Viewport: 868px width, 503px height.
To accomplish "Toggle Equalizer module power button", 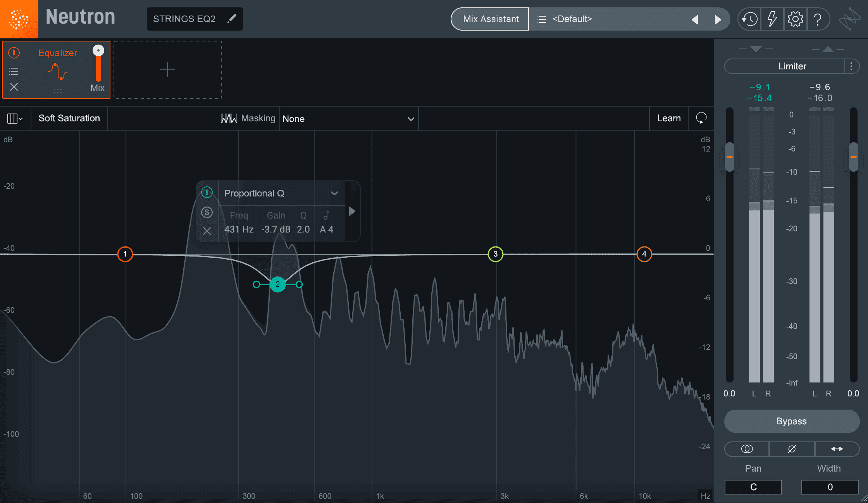I will click(14, 53).
